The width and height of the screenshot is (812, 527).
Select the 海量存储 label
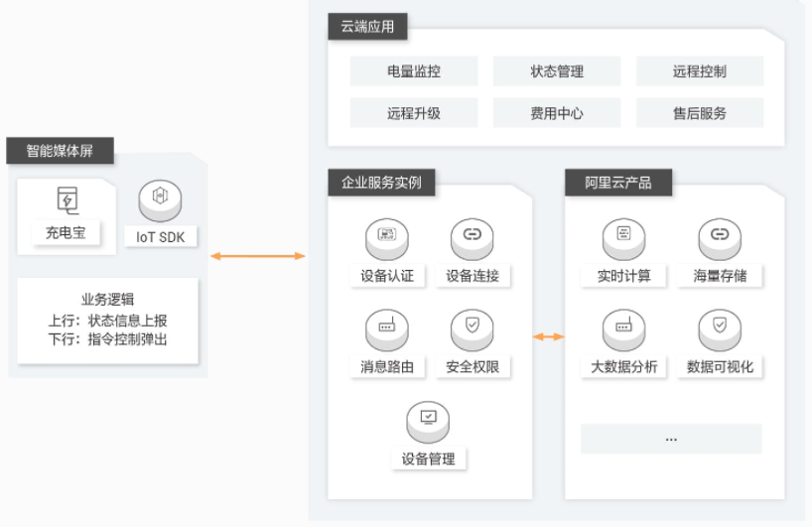[721, 275]
